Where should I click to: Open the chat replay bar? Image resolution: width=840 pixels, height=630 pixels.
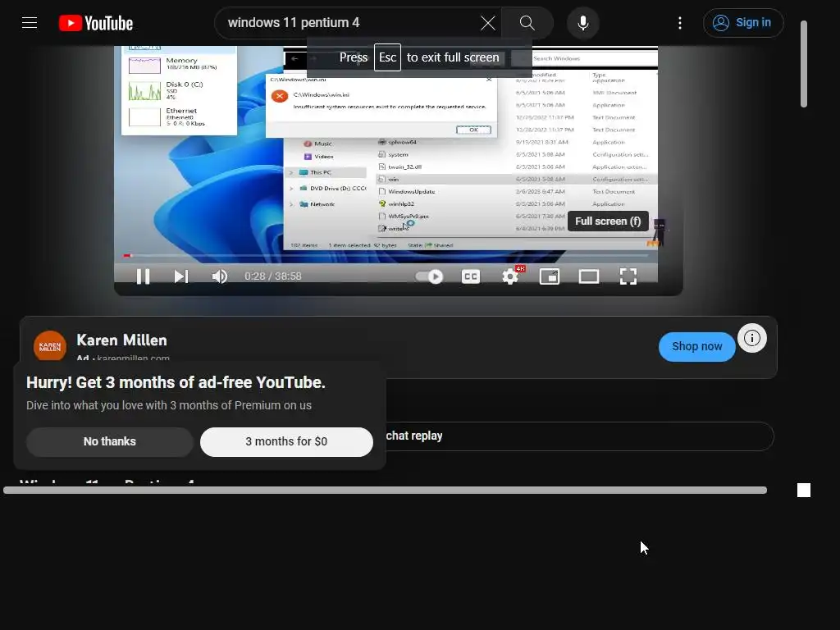pos(578,436)
